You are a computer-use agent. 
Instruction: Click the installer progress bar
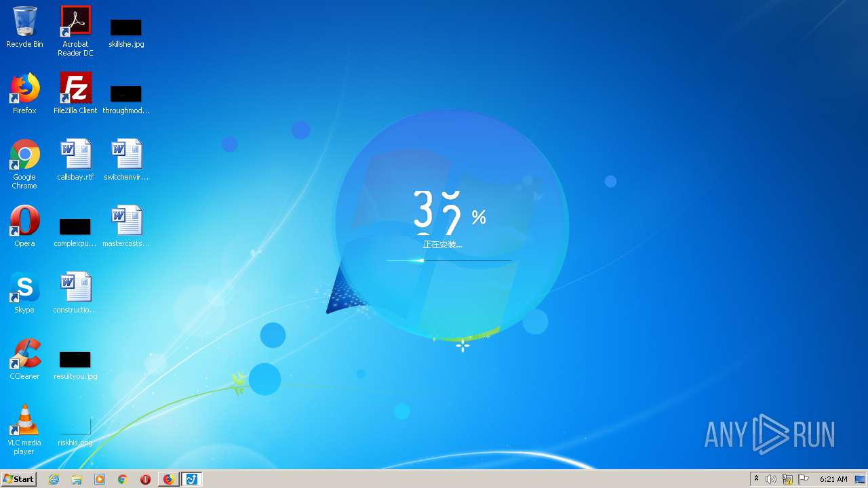(x=449, y=260)
